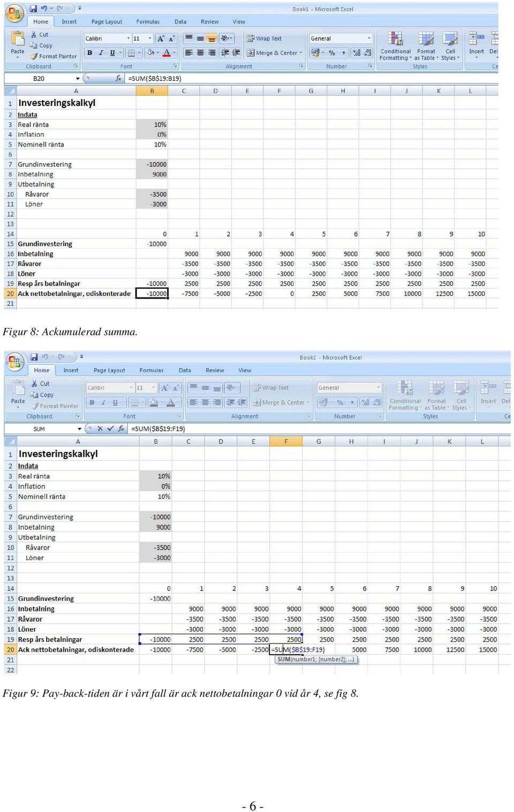Toggle Top Align in the Figur 8 window

pos(188,39)
